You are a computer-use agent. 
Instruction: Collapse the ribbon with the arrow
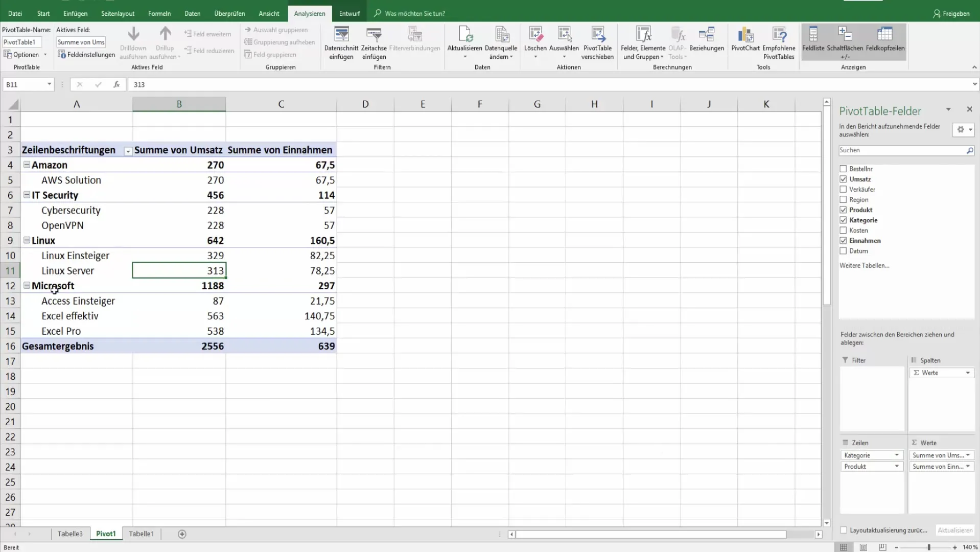pyautogui.click(x=974, y=67)
